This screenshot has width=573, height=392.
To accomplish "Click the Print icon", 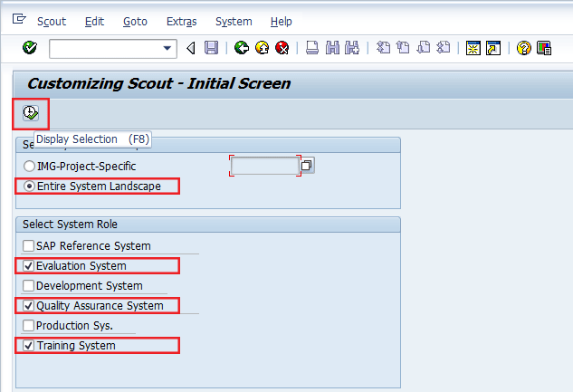I will point(312,48).
